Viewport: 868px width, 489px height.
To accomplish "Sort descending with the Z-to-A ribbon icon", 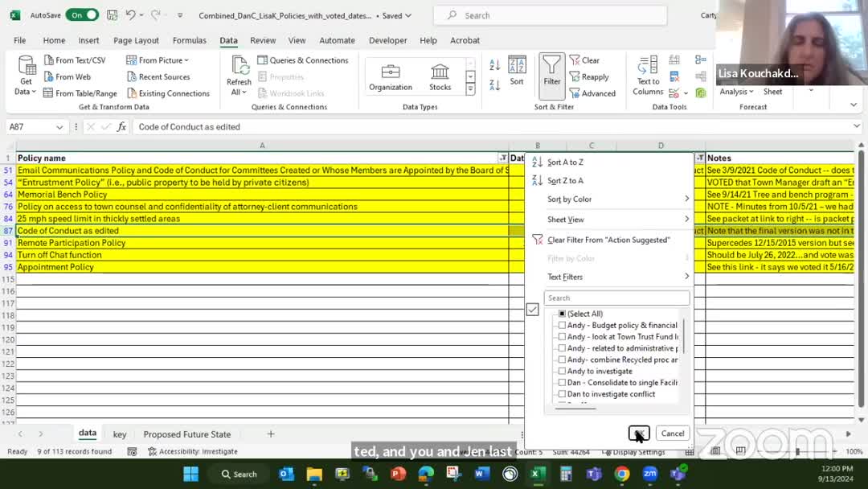I will coord(494,84).
